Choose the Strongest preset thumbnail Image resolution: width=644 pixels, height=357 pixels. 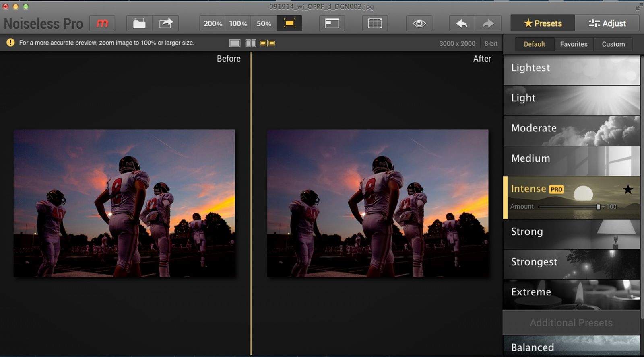click(571, 264)
